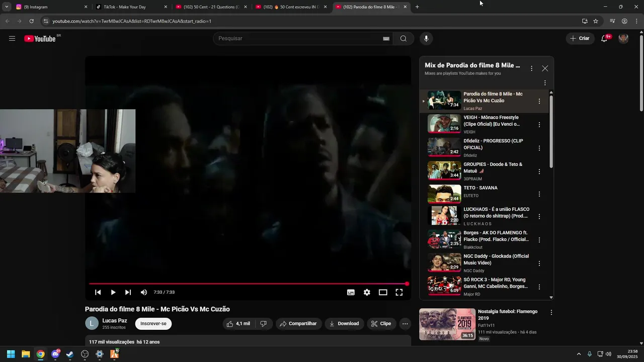Open secondary playlist options below header
The image size is (644, 362).
(x=545, y=83)
